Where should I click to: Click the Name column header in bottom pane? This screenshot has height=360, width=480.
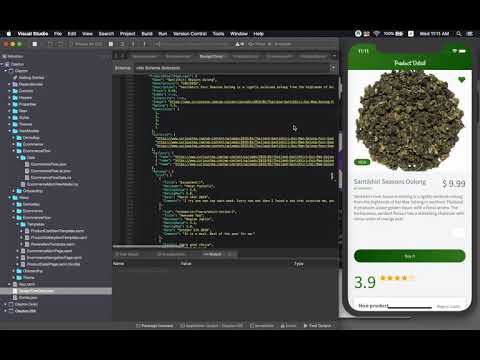pyautogui.click(x=118, y=264)
